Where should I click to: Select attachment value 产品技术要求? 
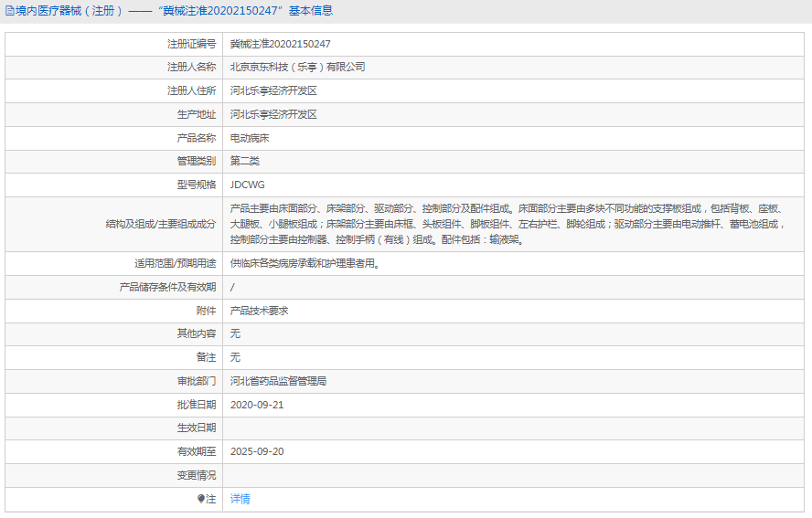(260, 311)
